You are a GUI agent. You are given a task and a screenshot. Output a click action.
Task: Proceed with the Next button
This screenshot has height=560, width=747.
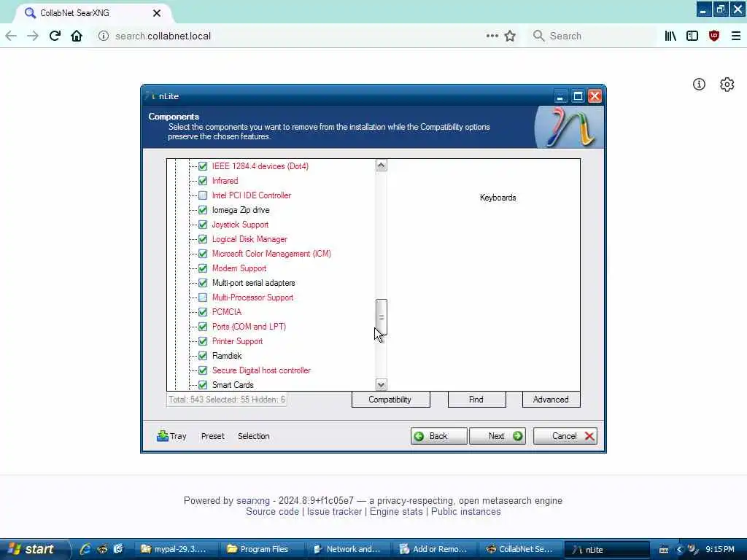pos(498,436)
